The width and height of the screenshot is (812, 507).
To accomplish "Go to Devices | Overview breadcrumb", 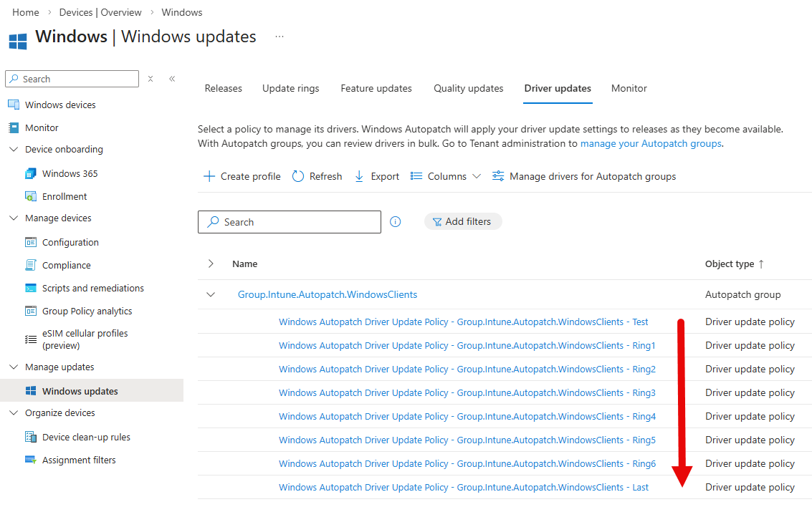I will pos(100,12).
